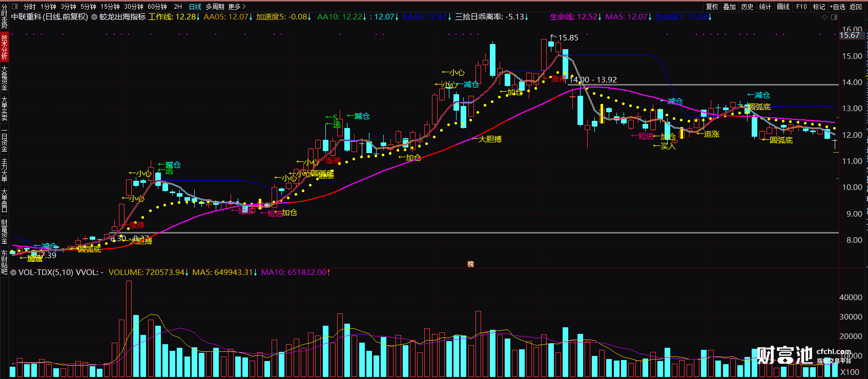
Task: Open 大单盘口 sidebar tab
Action: click(4, 201)
